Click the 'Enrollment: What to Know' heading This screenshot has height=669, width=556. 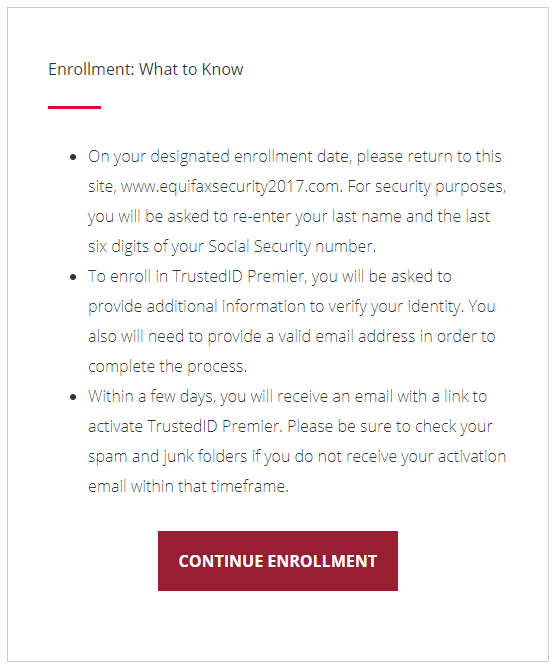click(146, 69)
